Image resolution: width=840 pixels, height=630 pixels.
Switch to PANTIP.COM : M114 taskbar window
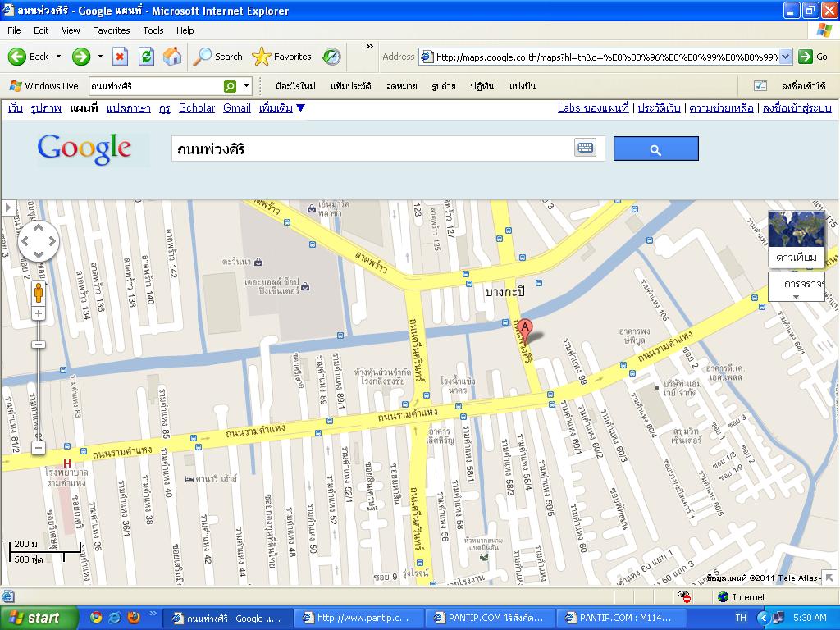tap(620, 618)
